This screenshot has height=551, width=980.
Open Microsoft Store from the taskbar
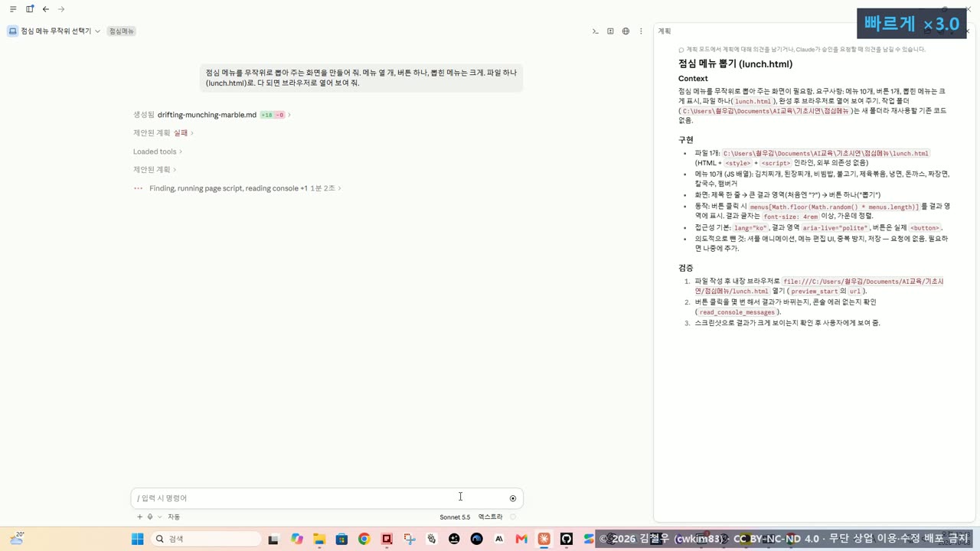pyautogui.click(x=341, y=539)
